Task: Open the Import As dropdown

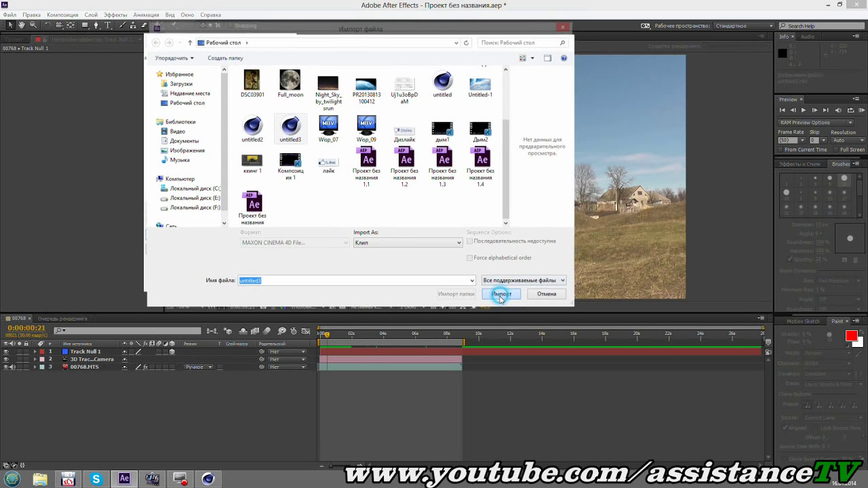Action: coord(408,243)
